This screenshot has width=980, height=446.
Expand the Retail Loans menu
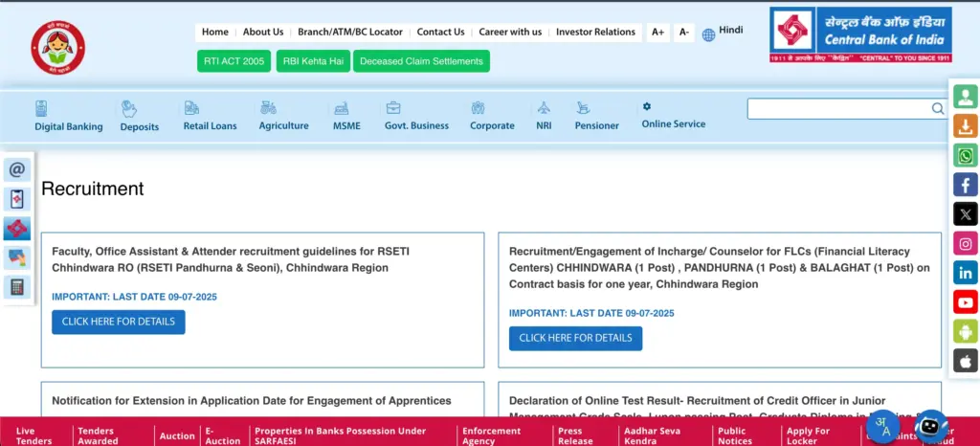point(210,116)
